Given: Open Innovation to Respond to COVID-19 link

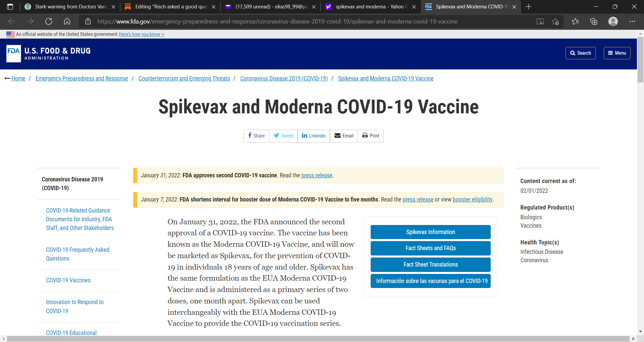Looking at the screenshot, I should [75, 306].
